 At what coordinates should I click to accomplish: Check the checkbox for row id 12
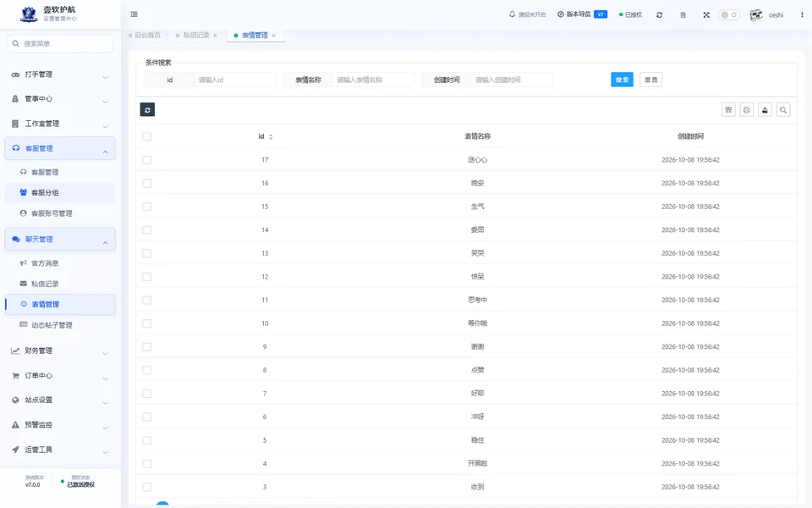(147, 277)
